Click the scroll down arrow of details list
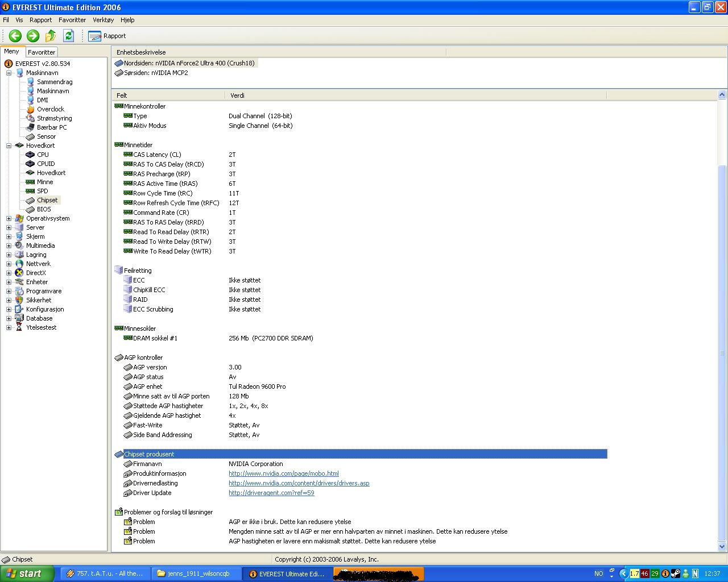Screen dimensions: 728x582 click(x=722, y=547)
